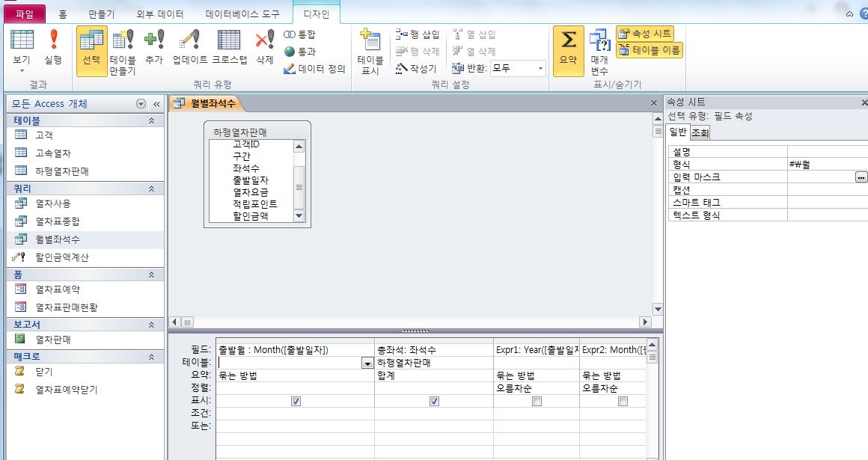Viewport: 868px width, 460px height.
Task: Choose the 업데이트 (Update) query icon
Action: pos(189,46)
